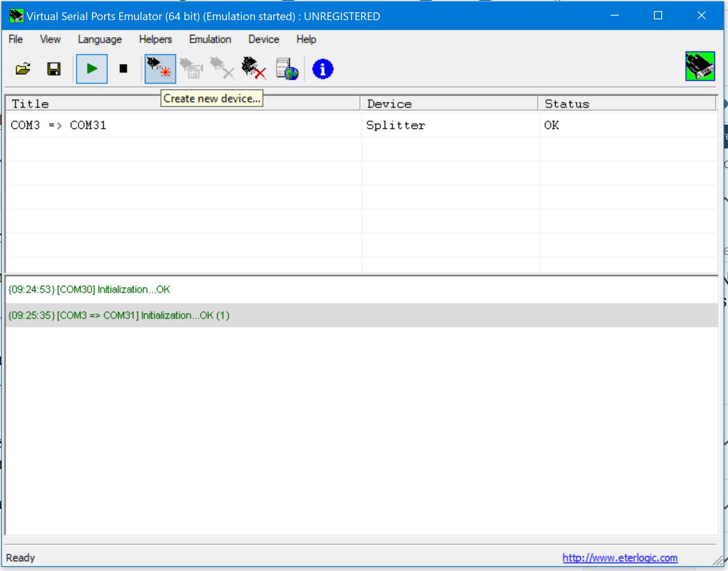Open the statistics tool
The height and width of the screenshot is (571, 728).
click(x=287, y=69)
